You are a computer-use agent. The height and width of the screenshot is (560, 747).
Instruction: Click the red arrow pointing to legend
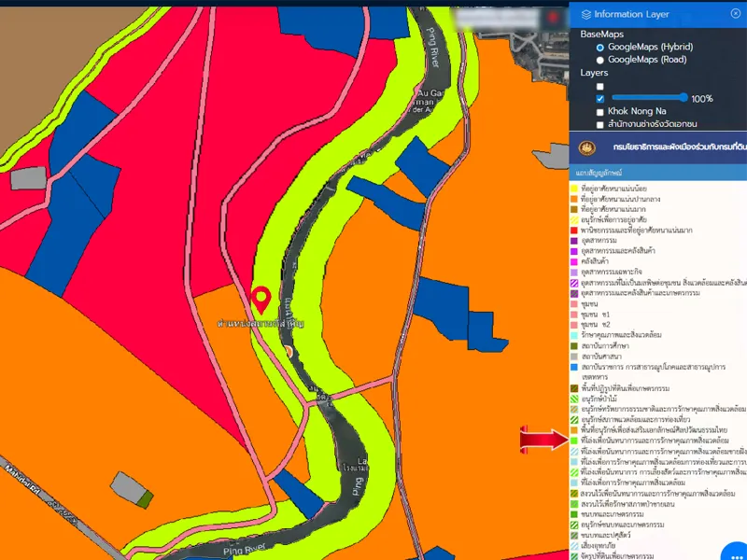point(543,439)
